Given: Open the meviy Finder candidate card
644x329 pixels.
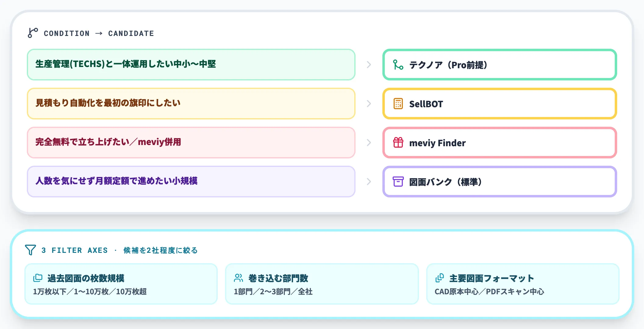Looking at the screenshot, I should point(500,143).
